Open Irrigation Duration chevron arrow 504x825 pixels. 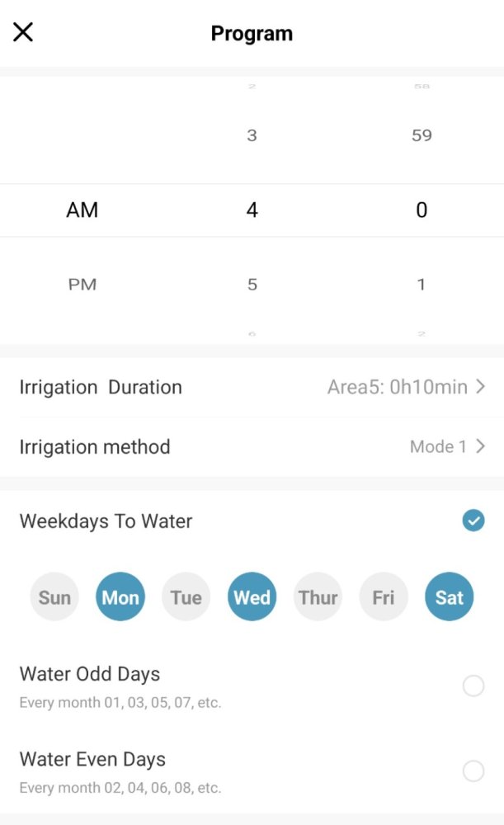(480, 387)
